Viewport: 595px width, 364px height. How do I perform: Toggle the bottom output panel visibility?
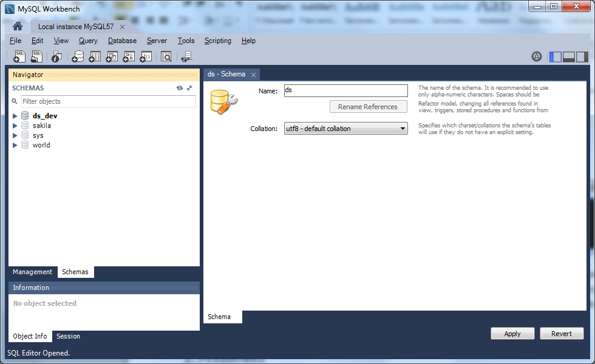(x=568, y=57)
